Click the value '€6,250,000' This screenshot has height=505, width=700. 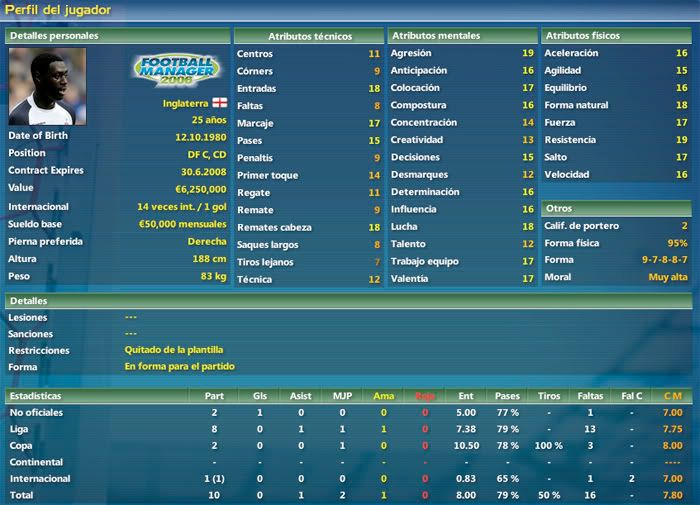(200, 189)
